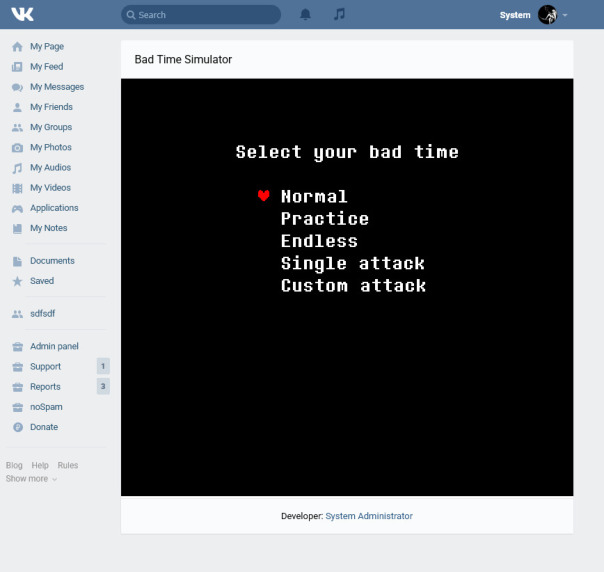Click the My Page home icon

point(17,47)
